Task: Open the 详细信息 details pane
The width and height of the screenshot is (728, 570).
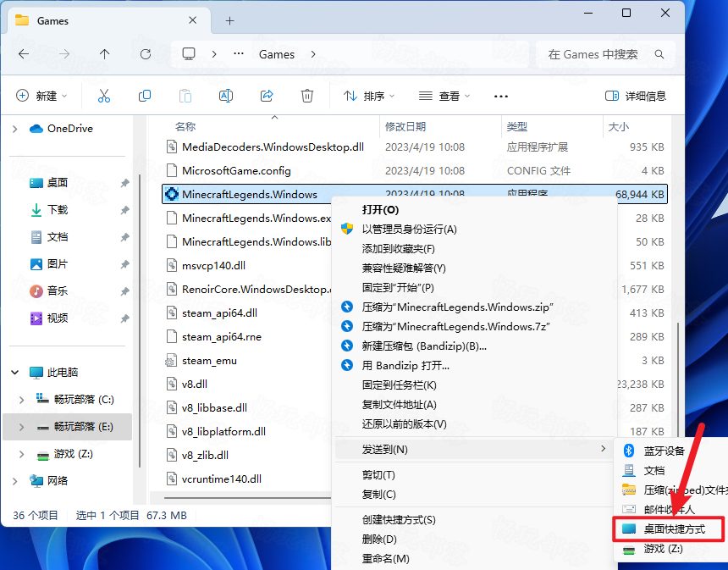Action: pos(636,96)
